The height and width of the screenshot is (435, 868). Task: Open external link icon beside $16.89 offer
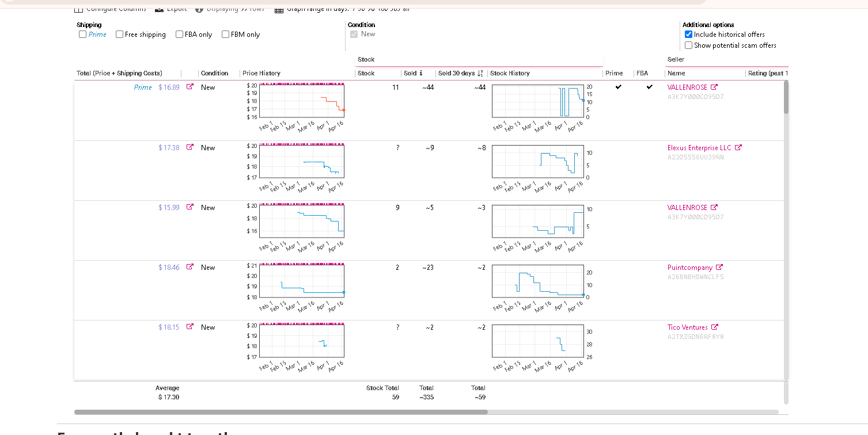[x=190, y=87]
